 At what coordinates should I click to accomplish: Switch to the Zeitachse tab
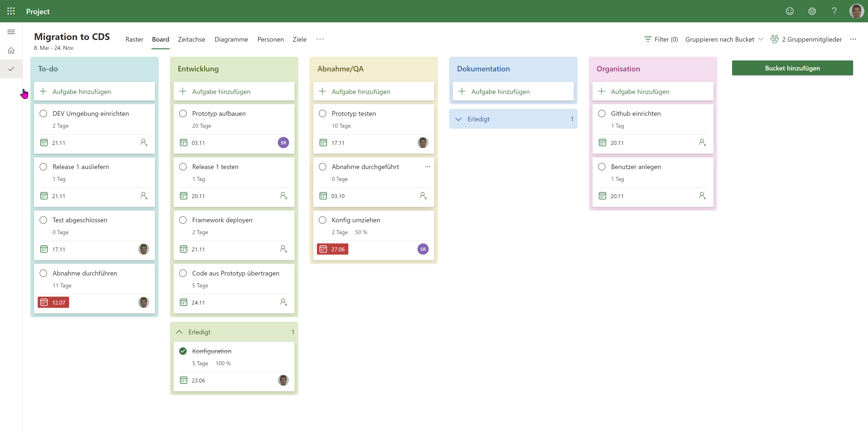pos(191,39)
